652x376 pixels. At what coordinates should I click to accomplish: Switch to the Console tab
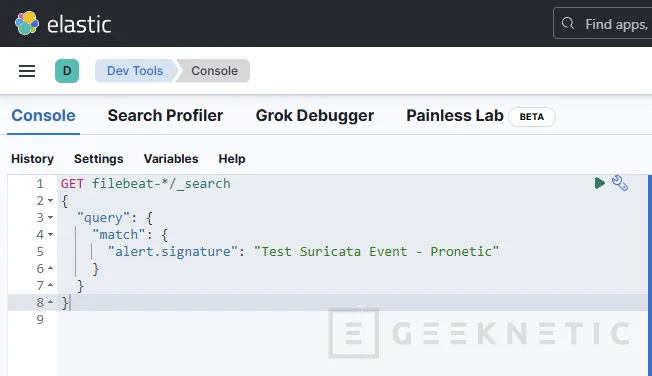pyautogui.click(x=43, y=116)
